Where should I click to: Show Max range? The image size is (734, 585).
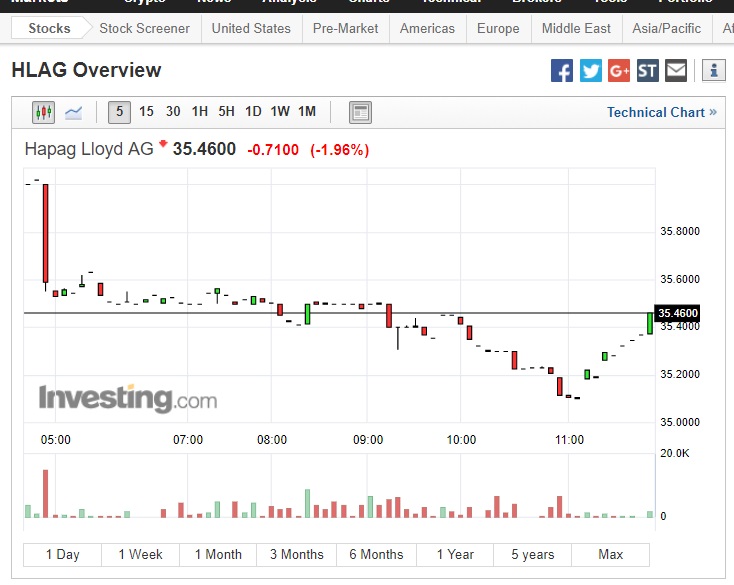[610, 555]
